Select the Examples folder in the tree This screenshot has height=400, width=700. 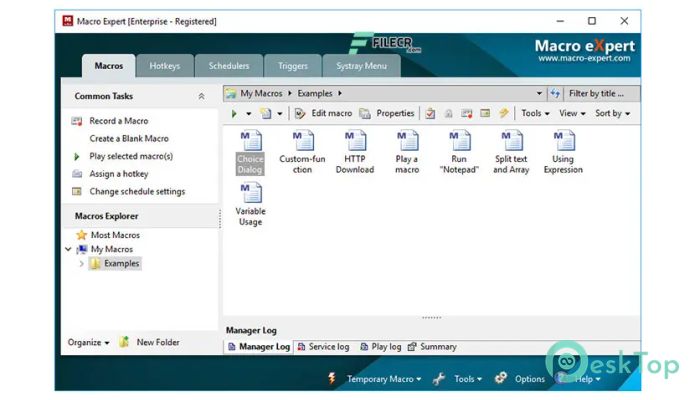pos(121,264)
